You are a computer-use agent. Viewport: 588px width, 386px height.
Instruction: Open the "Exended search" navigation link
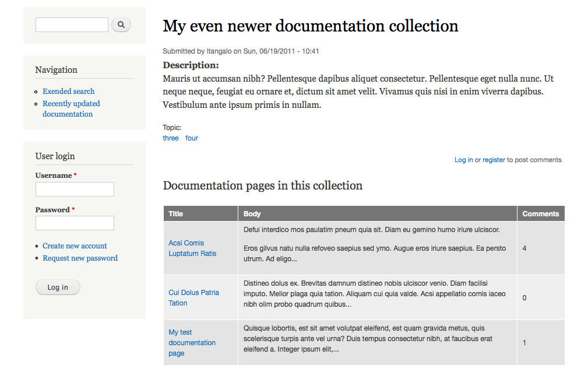[68, 91]
